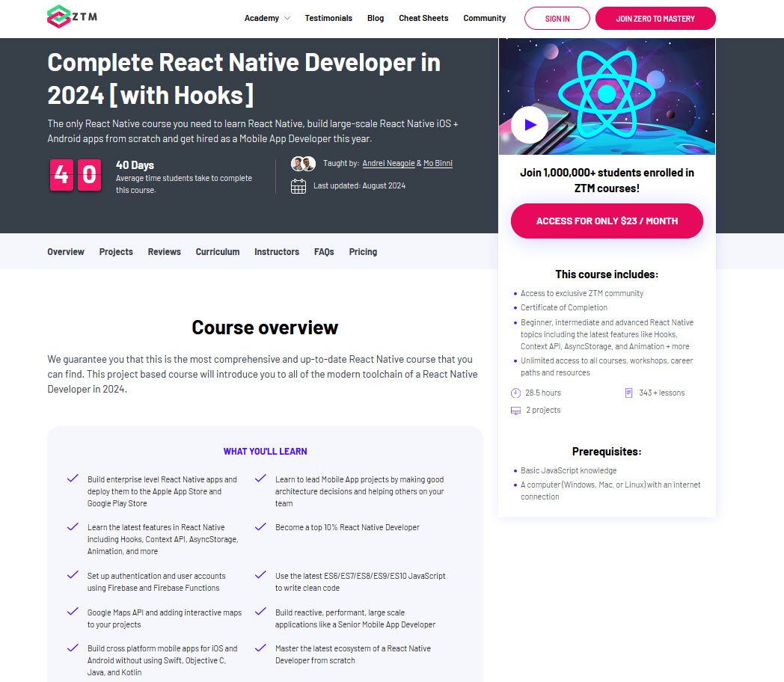Click the instructor avatars next to Taught by

303,163
